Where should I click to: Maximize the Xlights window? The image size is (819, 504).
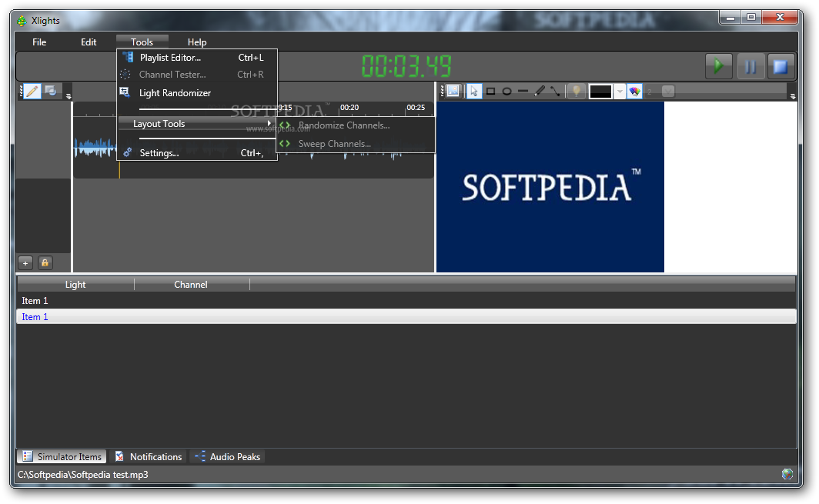pos(751,18)
